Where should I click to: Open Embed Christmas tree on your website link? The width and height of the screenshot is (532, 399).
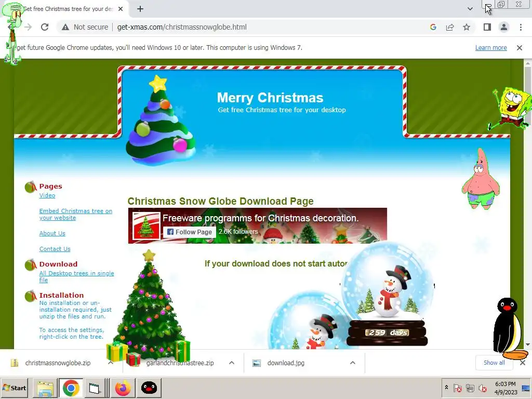pyautogui.click(x=76, y=215)
